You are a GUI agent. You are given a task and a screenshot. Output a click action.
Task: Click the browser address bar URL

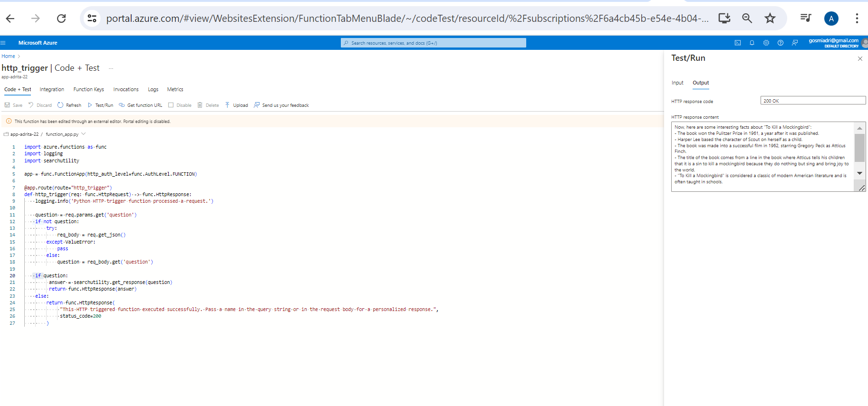click(407, 19)
